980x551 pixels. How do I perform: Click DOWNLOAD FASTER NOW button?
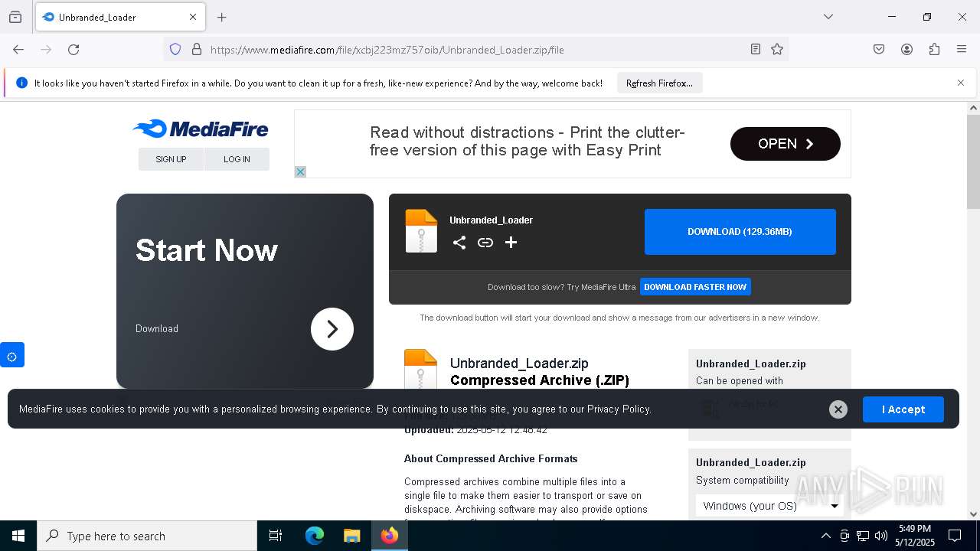tap(695, 287)
